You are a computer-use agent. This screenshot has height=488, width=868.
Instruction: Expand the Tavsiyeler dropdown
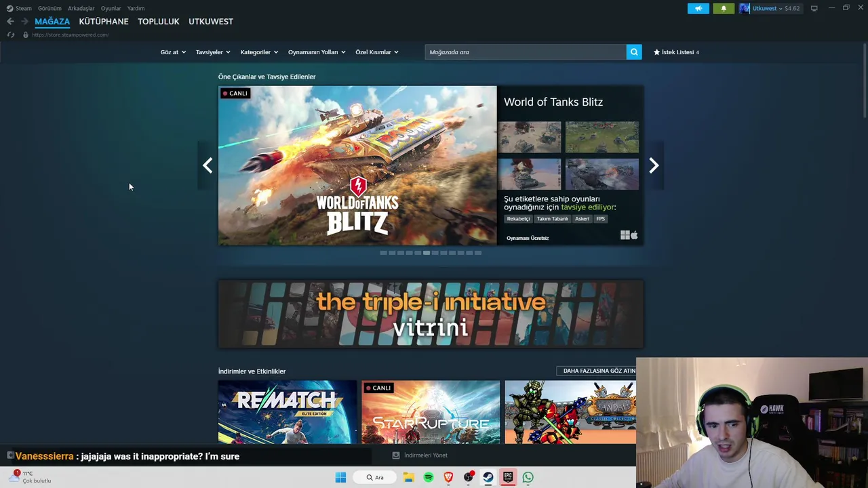click(213, 52)
